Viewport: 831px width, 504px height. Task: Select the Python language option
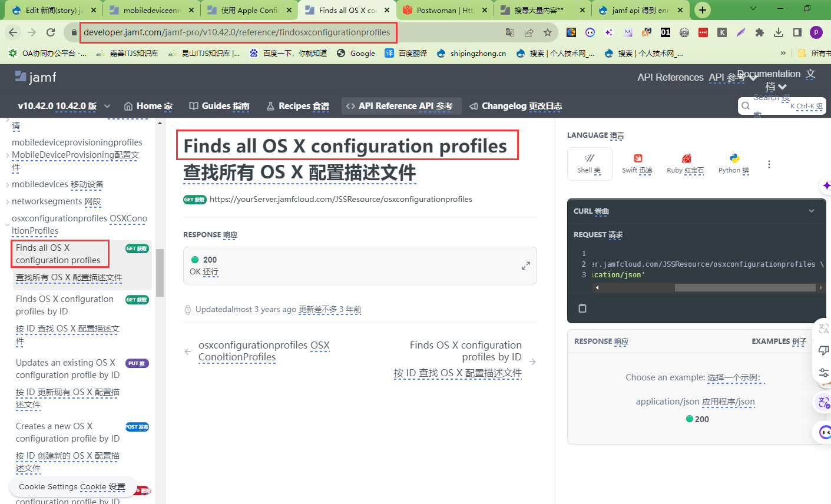pos(734,163)
